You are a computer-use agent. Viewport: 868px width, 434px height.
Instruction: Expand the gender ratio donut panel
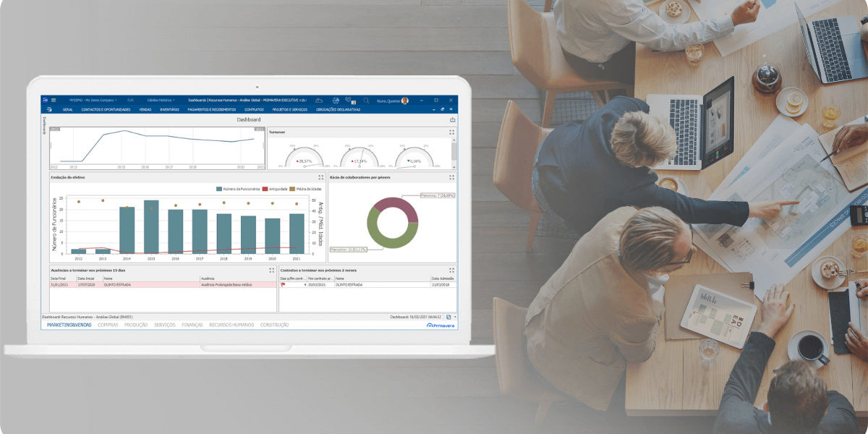[x=452, y=176]
